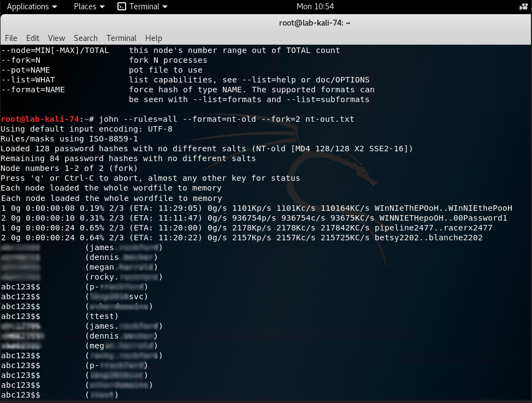Click 'ETA: 11:29:05' in first status line

tap(165, 208)
